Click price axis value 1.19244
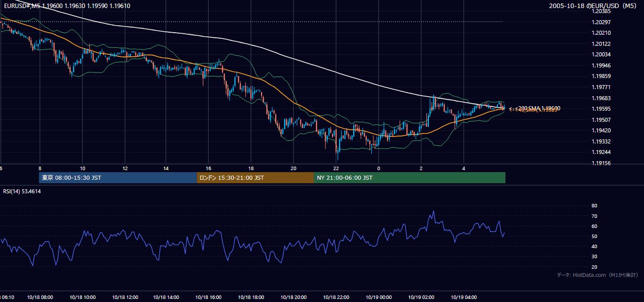The width and height of the screenshot is (644, 302). click(601, 152)
